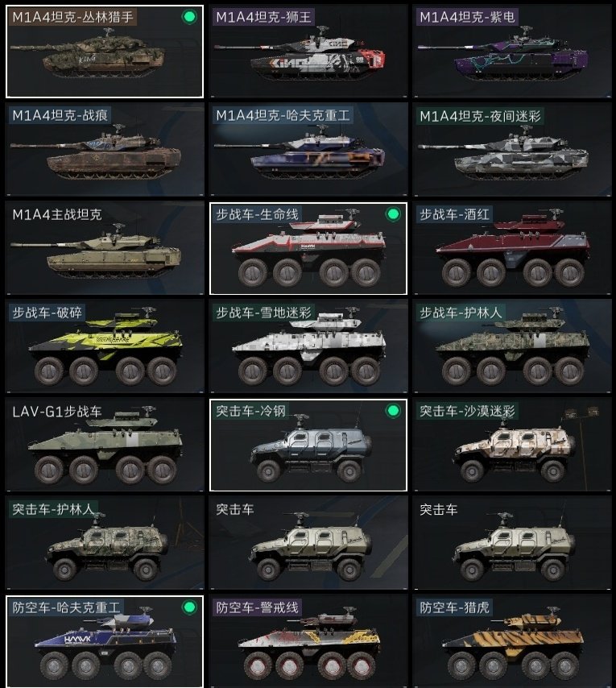Choose the 步战车-破碎 yellow skin
Screen dimensions: 616x688
105,346
